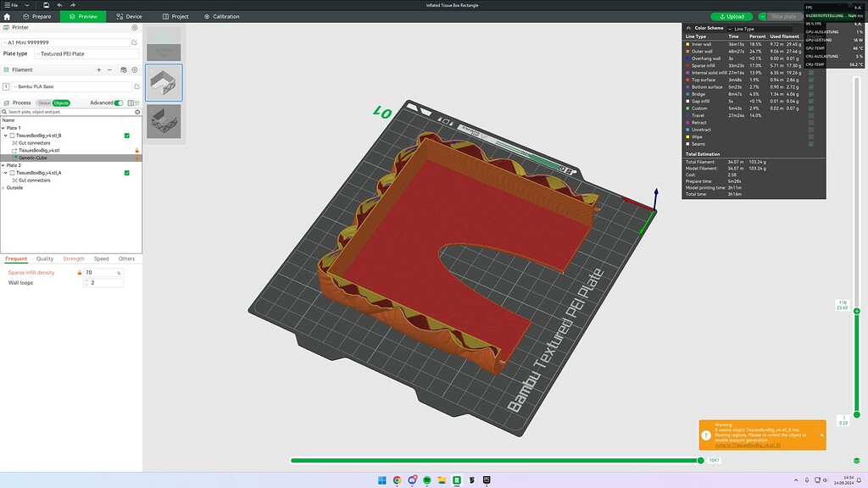This screenshot has height=488, width=868.
Task: Open the Color Scheme Line Type dropdown
Action: click(759, 29)
